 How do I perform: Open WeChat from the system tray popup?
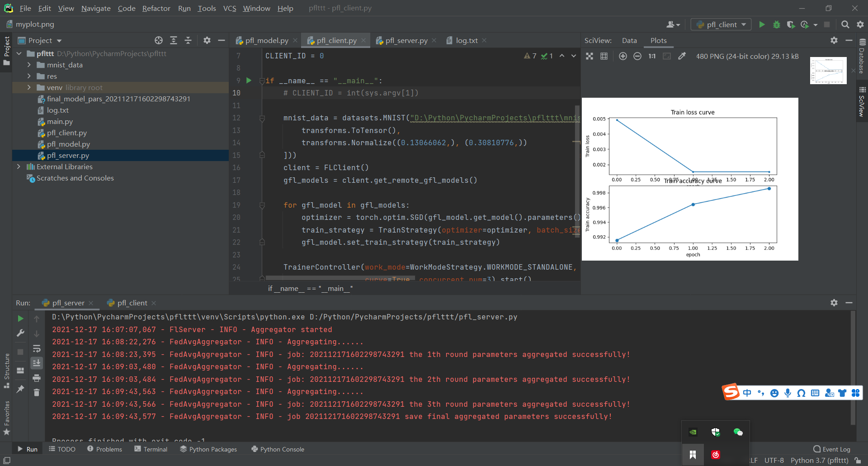point(738,432)
